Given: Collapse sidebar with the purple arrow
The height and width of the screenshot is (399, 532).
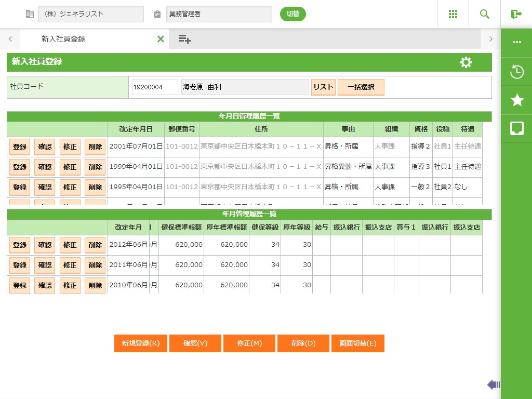Looking at the screenshot, I should click(494, 384).
